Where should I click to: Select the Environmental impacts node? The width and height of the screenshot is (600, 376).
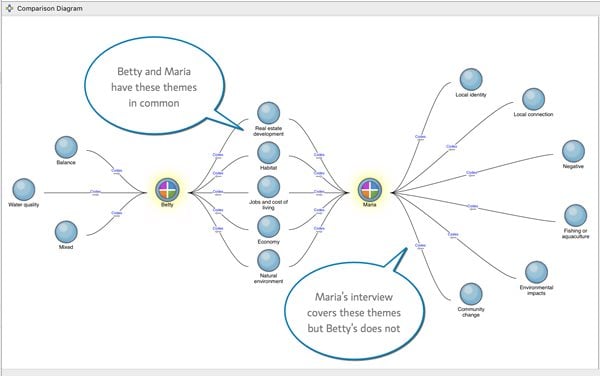[x=536, y=272]
